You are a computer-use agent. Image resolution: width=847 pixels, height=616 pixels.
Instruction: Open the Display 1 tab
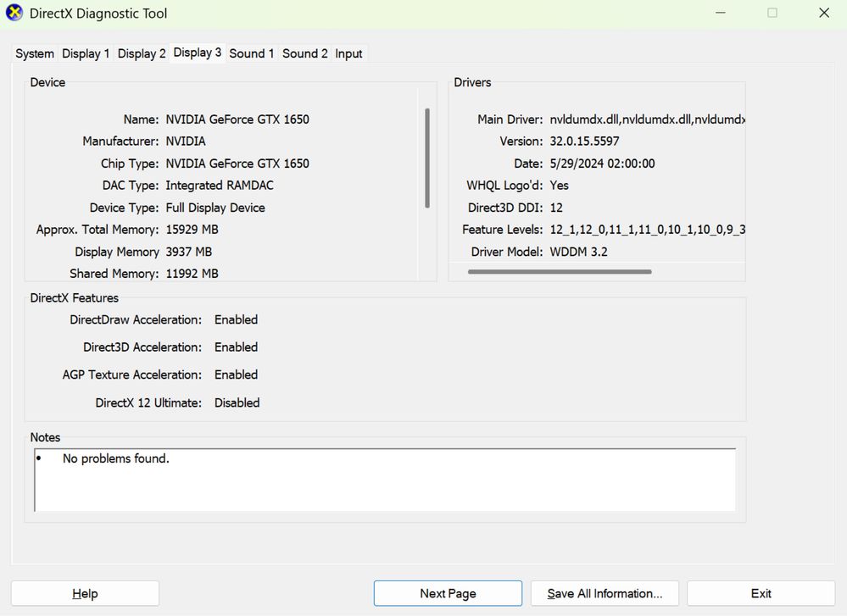click(86, 53)
